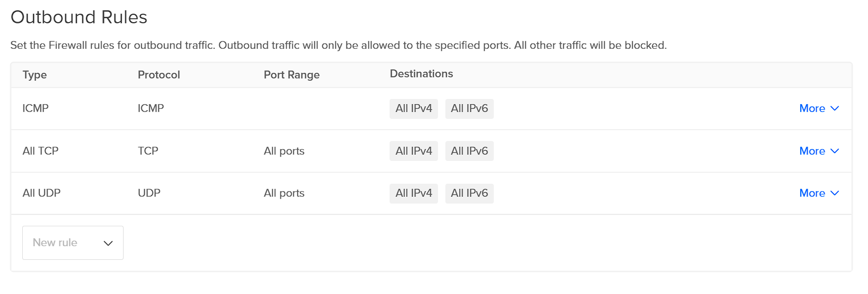Click the chevron icon in All UDP row

[835, 193]
